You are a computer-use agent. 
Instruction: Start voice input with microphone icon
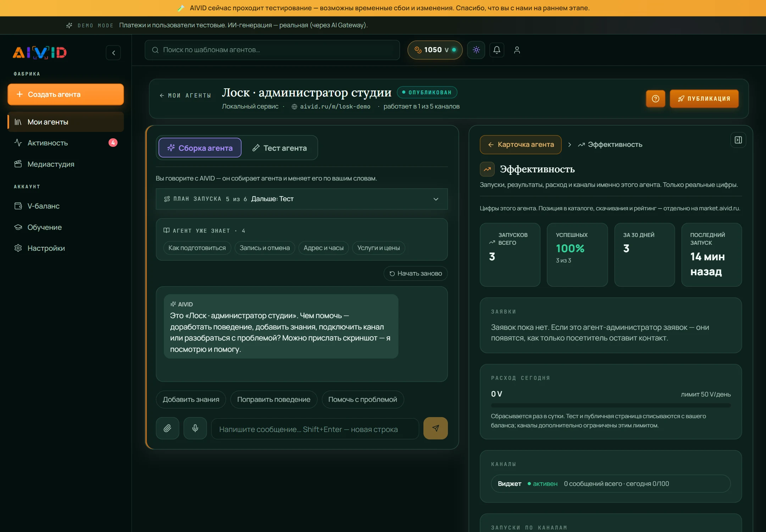195,428
